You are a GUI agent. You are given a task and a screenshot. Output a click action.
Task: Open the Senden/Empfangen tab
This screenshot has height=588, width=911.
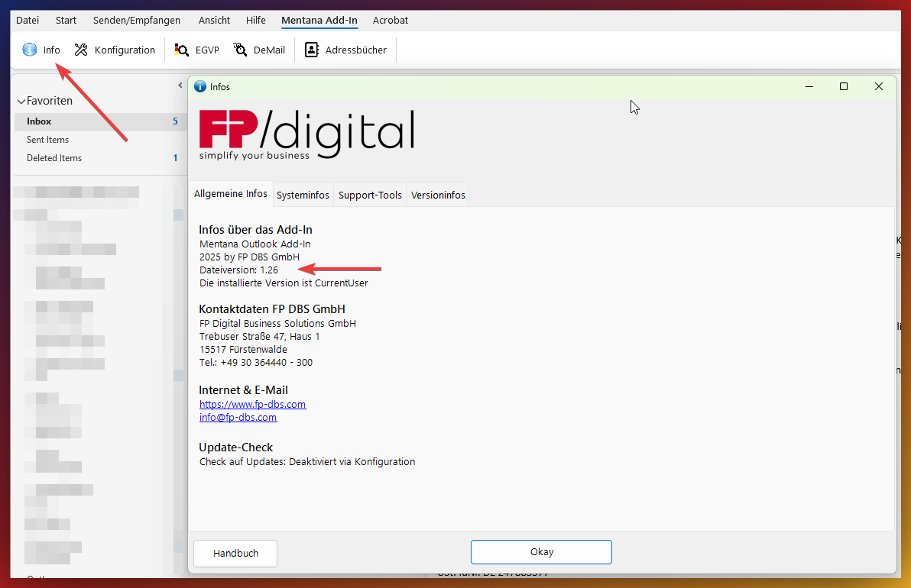(137, 21)
